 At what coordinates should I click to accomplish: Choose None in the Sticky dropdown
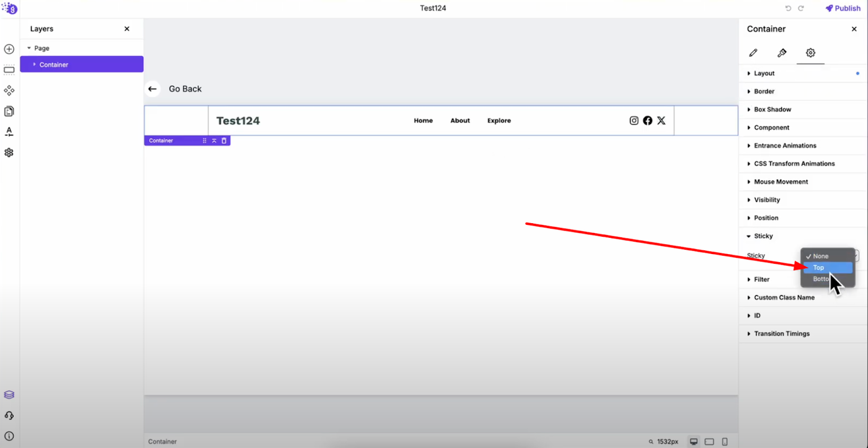tap(828, 256)
